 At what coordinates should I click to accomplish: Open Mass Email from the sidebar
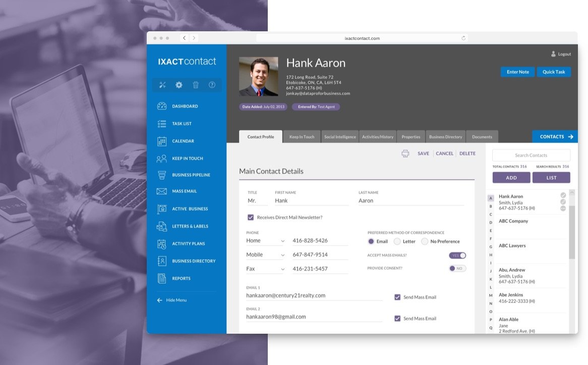pyautogui.click(x=184, y=191)
